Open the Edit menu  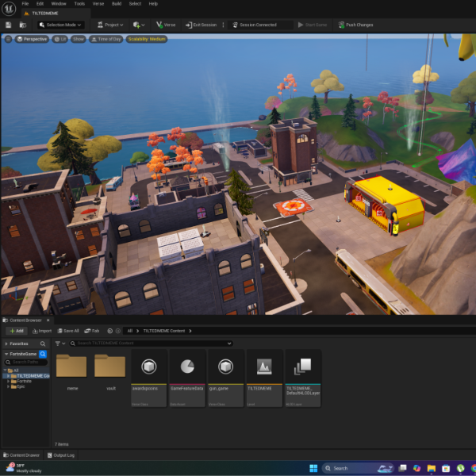(x=40, y=4)
